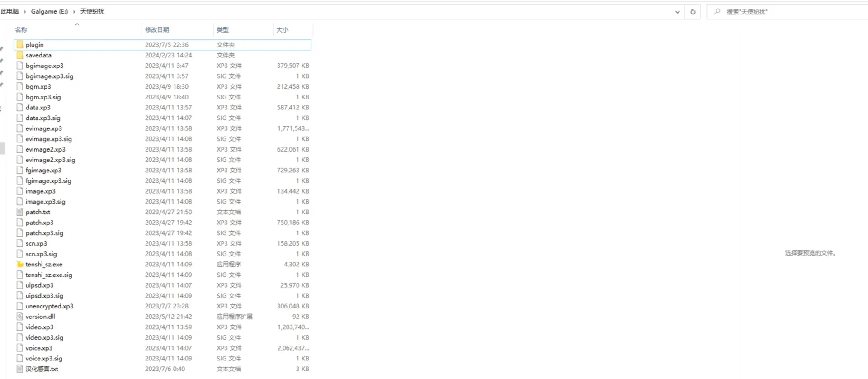Click the 25,970 KB size cell
Viewport: 868px width, 379px height.
point(295,285)
